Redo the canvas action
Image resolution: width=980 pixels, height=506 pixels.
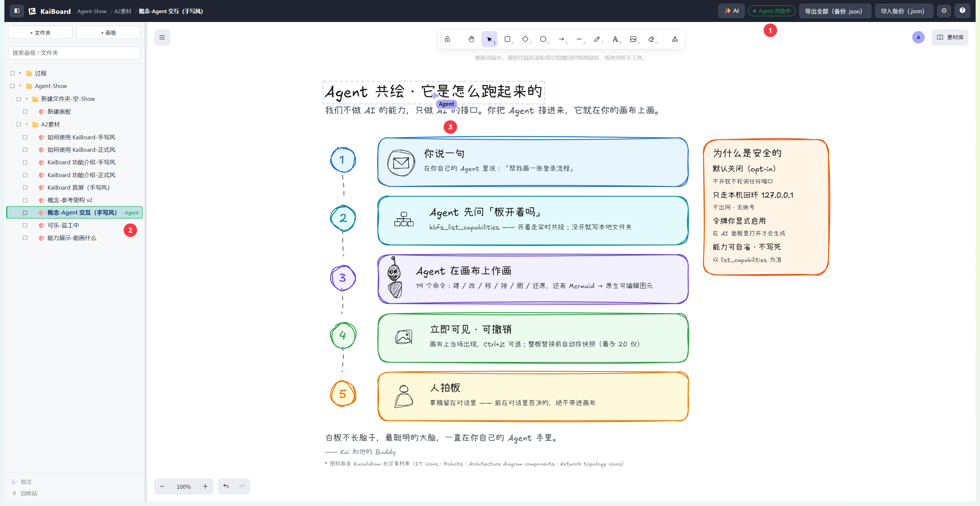tap(242, 486)
